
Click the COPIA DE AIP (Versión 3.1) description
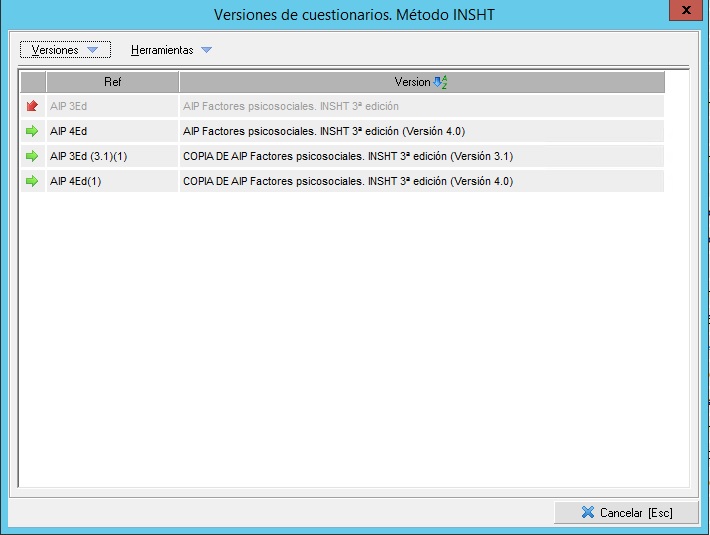(x=348, y=156)
